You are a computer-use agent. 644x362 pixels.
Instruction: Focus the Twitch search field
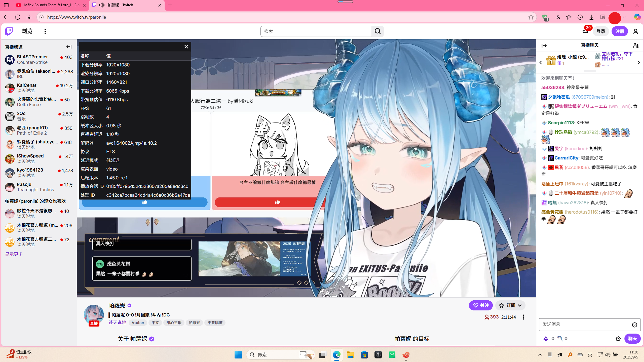tap(316, 31)
